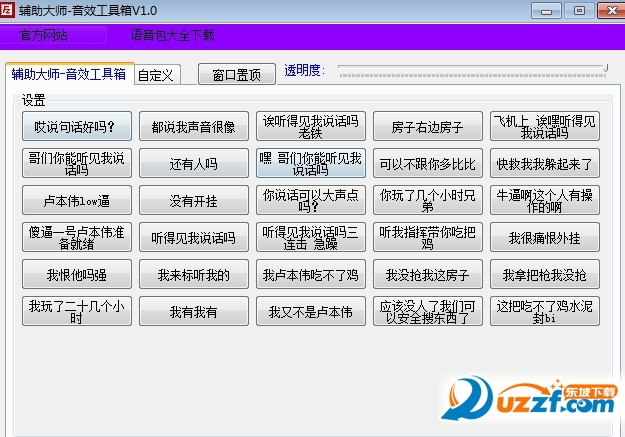
Task: Play sound 还有人吗
Action: click(x=194, y=163)
